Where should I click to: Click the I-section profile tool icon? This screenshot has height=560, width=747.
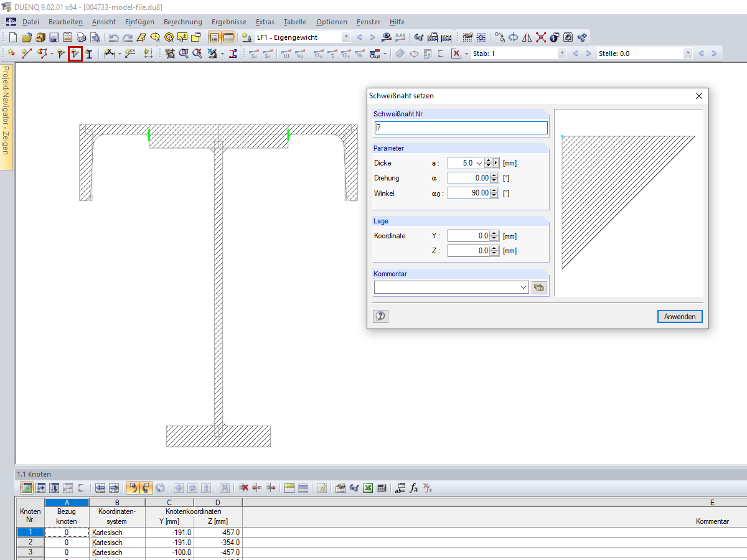89,54
